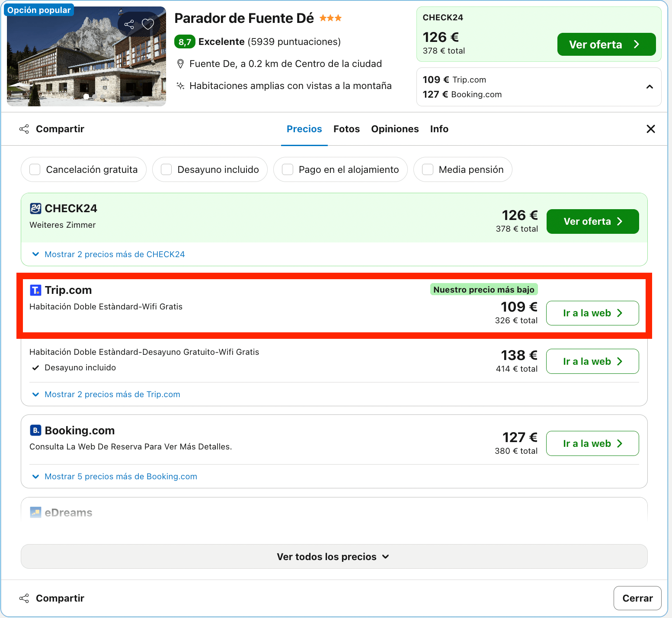The height and width of the screenshot is (618, 672).
Task: Click the Opción popular badge
Action: [x=39, y=10]
